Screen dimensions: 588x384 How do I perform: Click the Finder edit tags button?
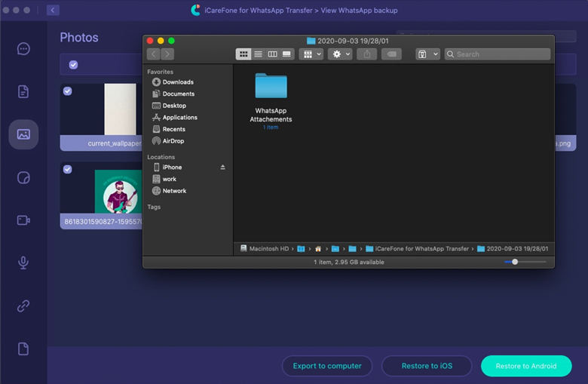point(391,54)
